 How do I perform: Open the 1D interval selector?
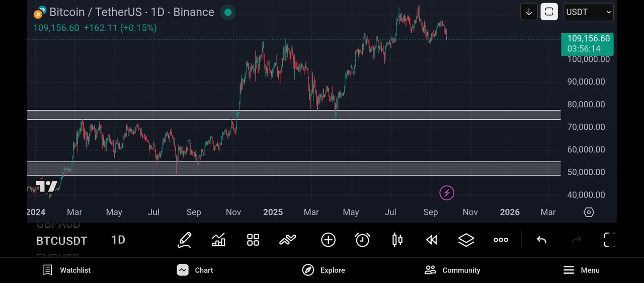pyautogui.click(x=118, y=240)
